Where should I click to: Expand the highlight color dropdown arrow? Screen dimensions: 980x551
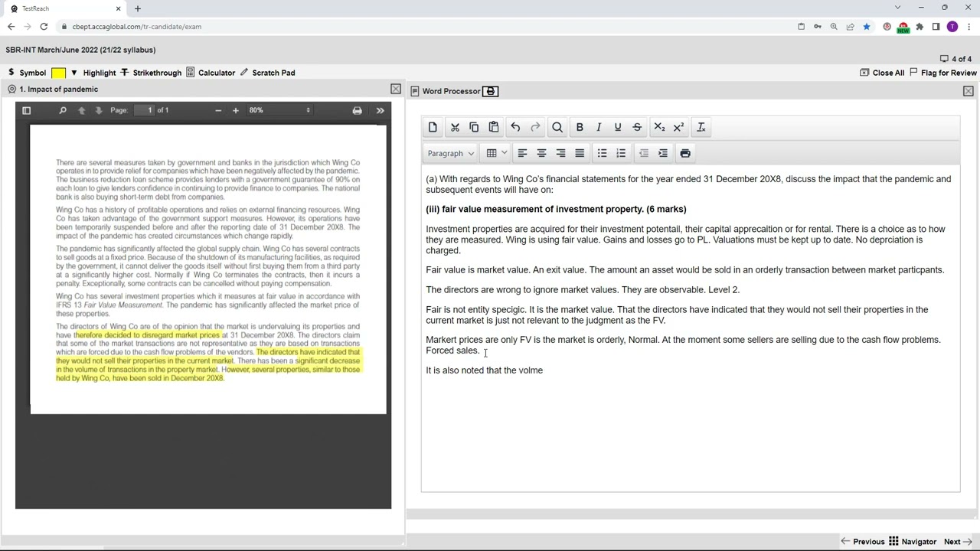[x=74, y=73]
